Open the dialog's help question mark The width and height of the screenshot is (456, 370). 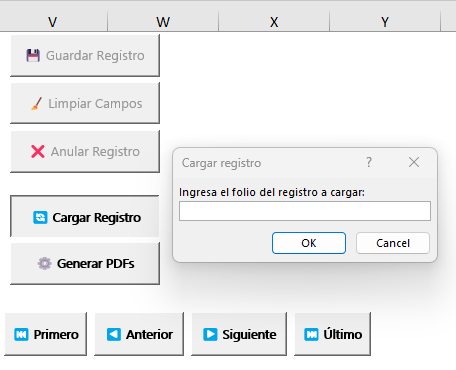pos(369,162)
